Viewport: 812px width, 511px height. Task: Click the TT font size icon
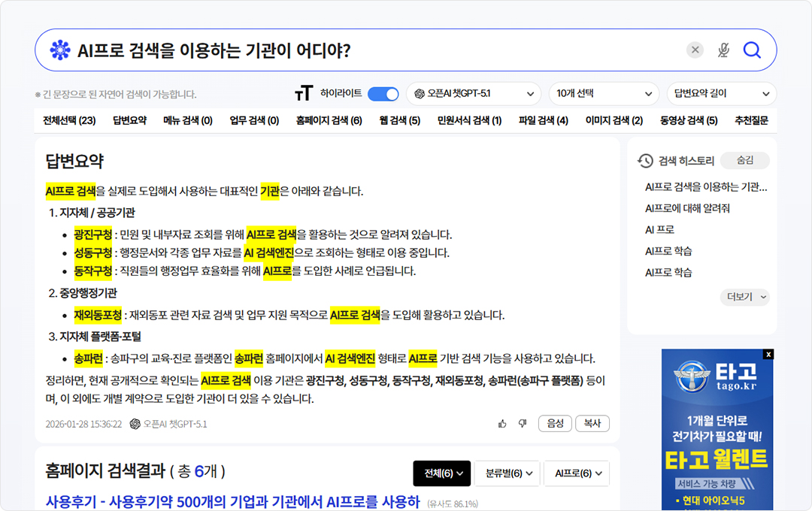304,94
